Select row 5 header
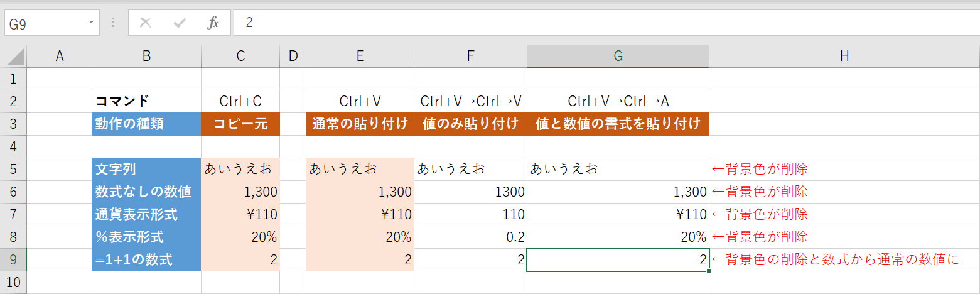The image size is (980, 294). [x=13, y=169]
